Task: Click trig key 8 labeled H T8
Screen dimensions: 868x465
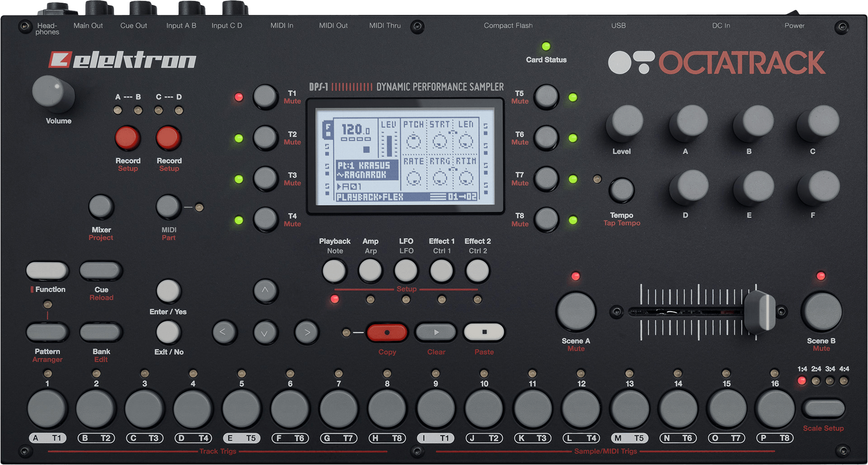Action: [x=387, y=409]
